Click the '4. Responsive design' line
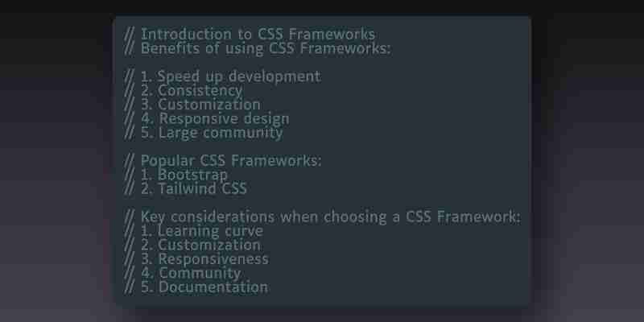644x322 pixels. click(x=207, y=118)
